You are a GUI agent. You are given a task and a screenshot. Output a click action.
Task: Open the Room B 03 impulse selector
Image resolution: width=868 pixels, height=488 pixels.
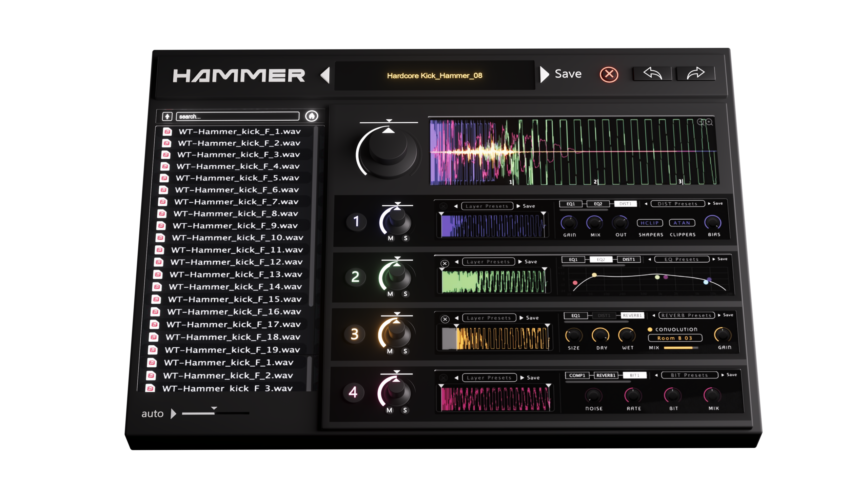[x=675, y=338]
